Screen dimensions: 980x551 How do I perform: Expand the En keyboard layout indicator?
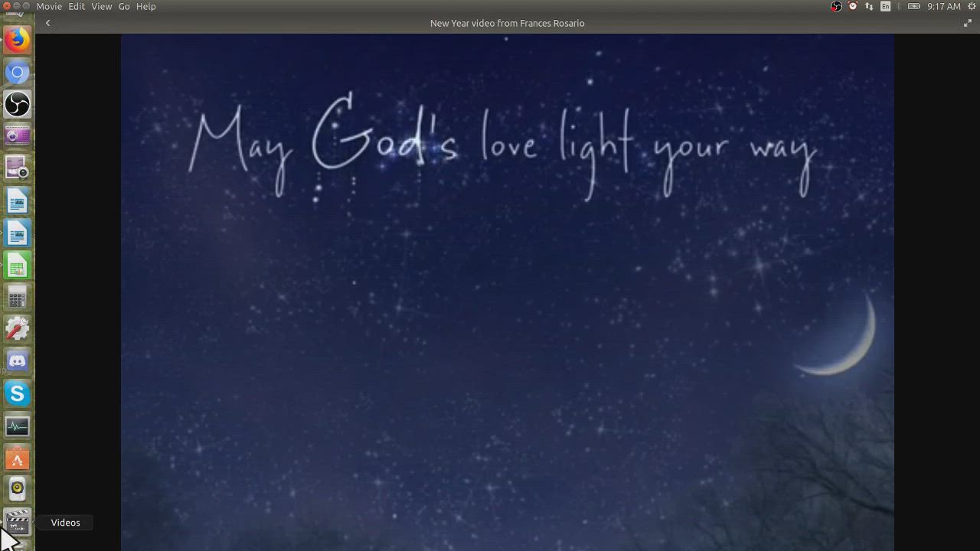pos(886,6)
